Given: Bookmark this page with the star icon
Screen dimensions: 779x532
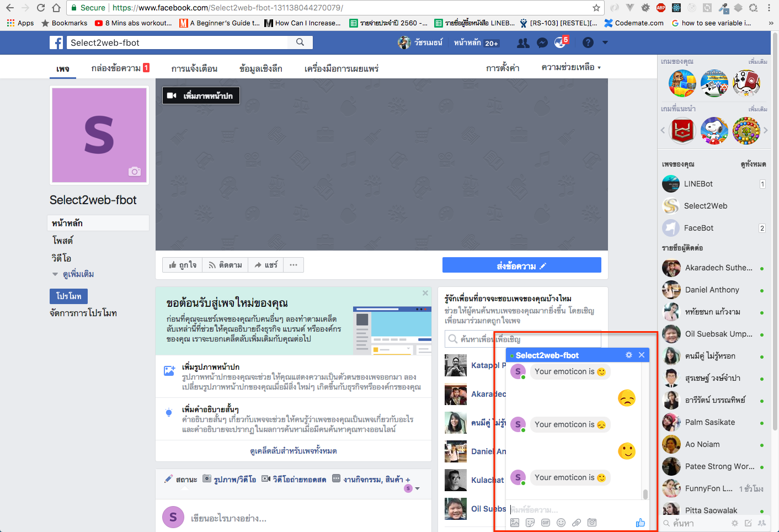Looking at the screenshot, I should coord(596,8).
